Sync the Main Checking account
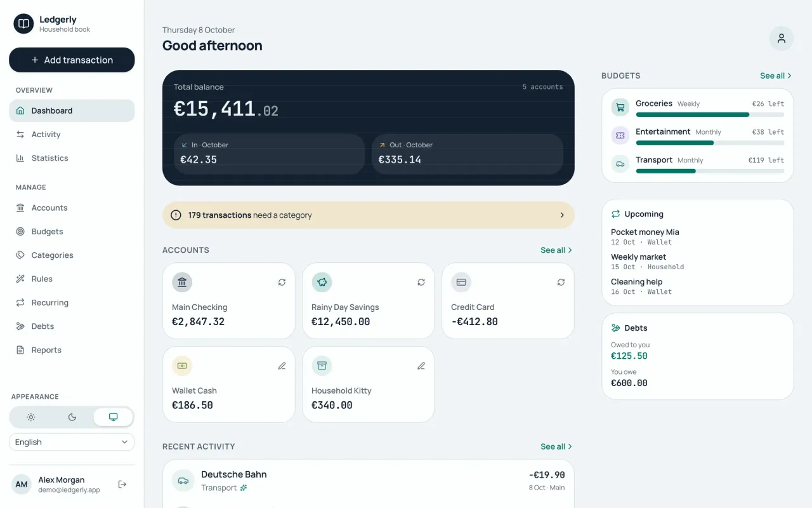 282,282
